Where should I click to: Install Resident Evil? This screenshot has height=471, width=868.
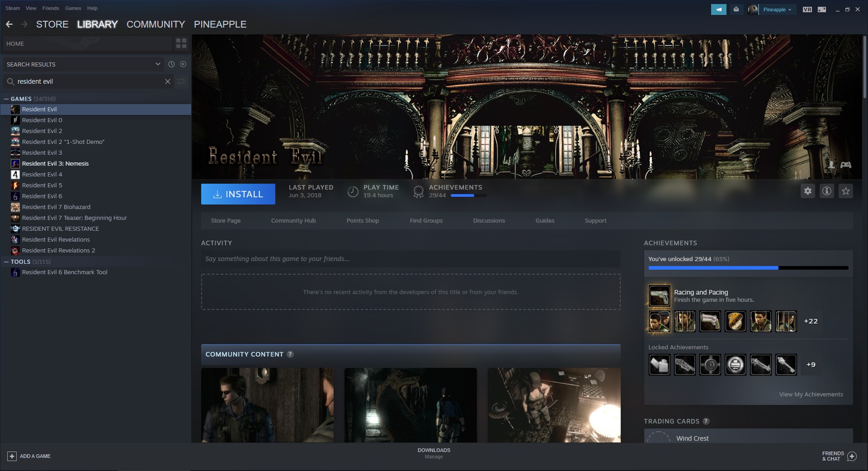click(x=238, y=194)
